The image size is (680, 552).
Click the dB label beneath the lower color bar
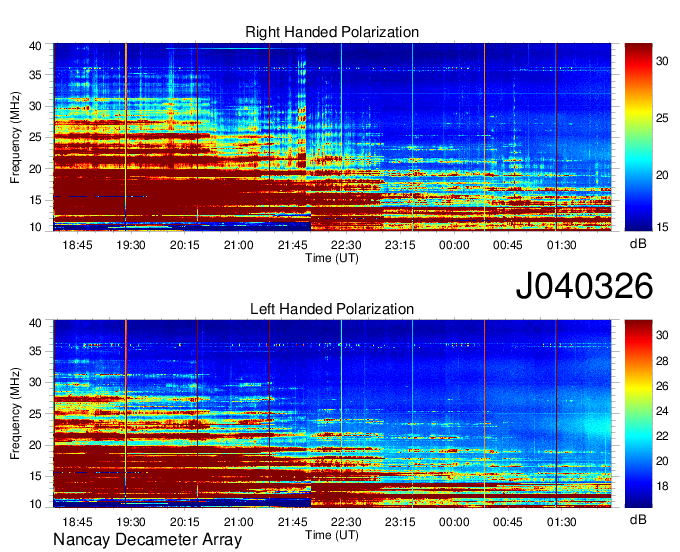point(638,519)
